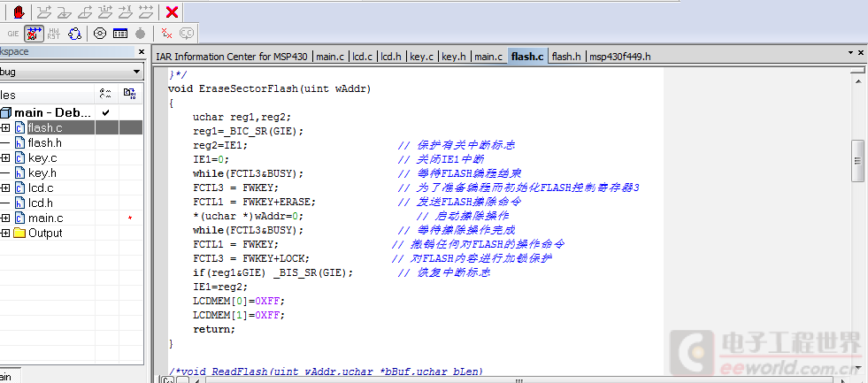
Task: Select lcd.c in the workspace tree
Action: point(41,188)
